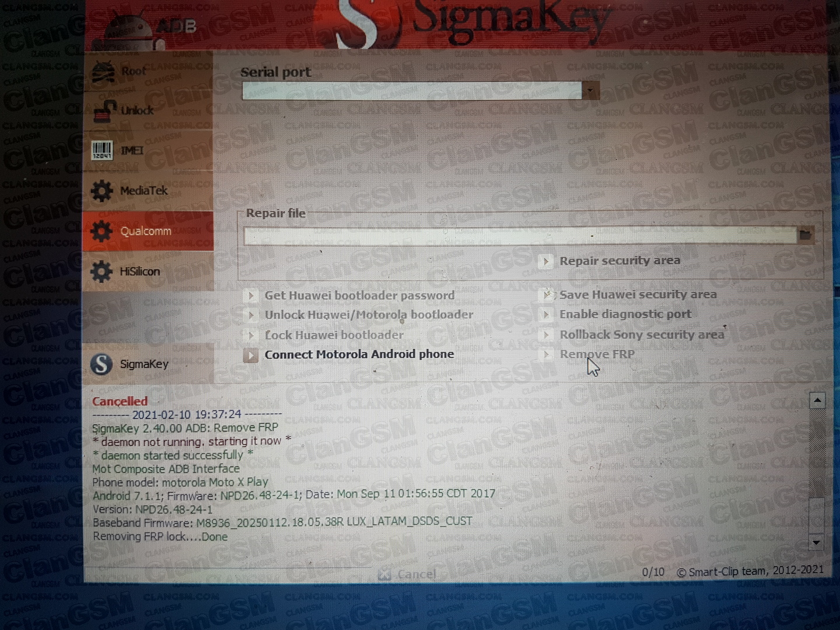Click log line 'Phone model: motorola Moto X Play'
840x630 pixels.
click(x=180, y=482)
